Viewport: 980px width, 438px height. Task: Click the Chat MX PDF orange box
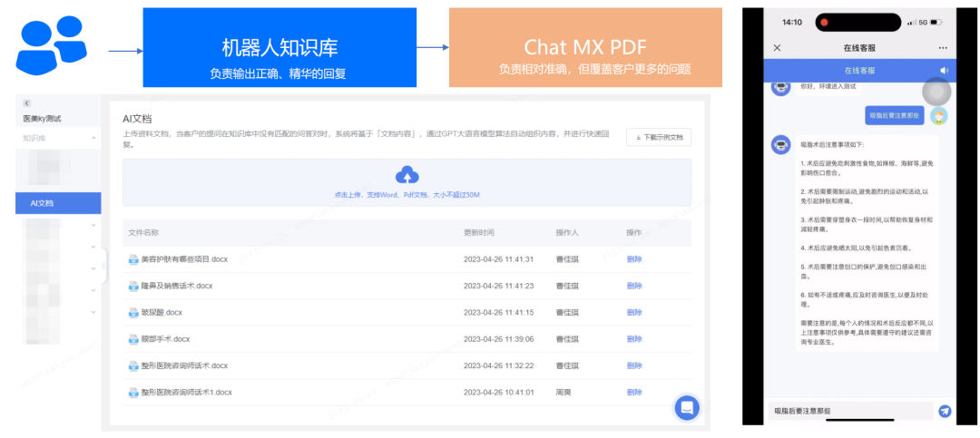[x=585, y=47]
